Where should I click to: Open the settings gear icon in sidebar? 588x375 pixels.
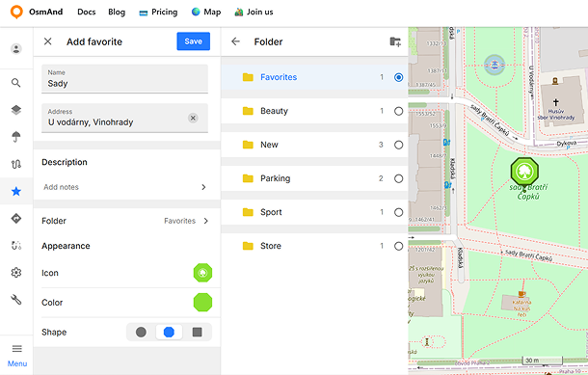(x=16, y=273)
